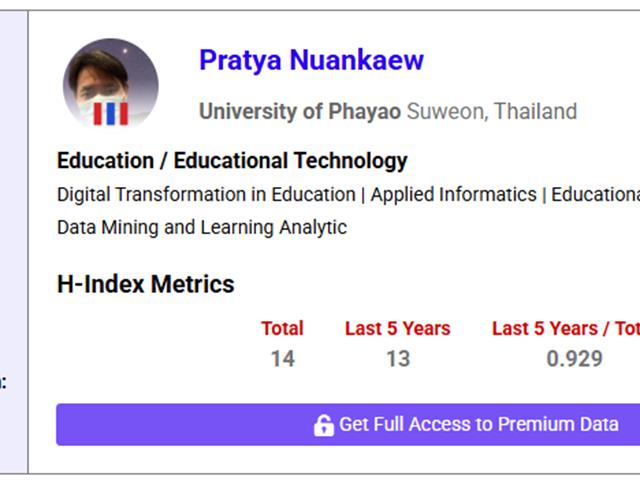Click the truncated Educational keyword at the right edge

596,194
